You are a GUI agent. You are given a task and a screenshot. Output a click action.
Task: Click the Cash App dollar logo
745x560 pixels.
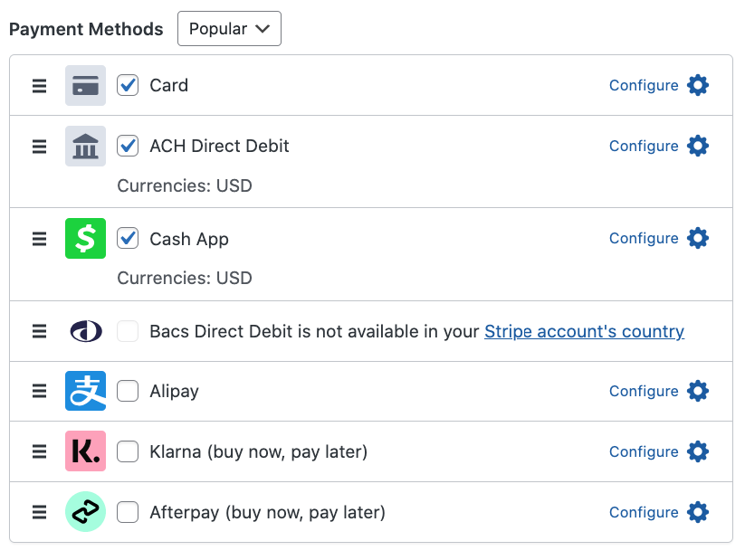click(85, 239)
